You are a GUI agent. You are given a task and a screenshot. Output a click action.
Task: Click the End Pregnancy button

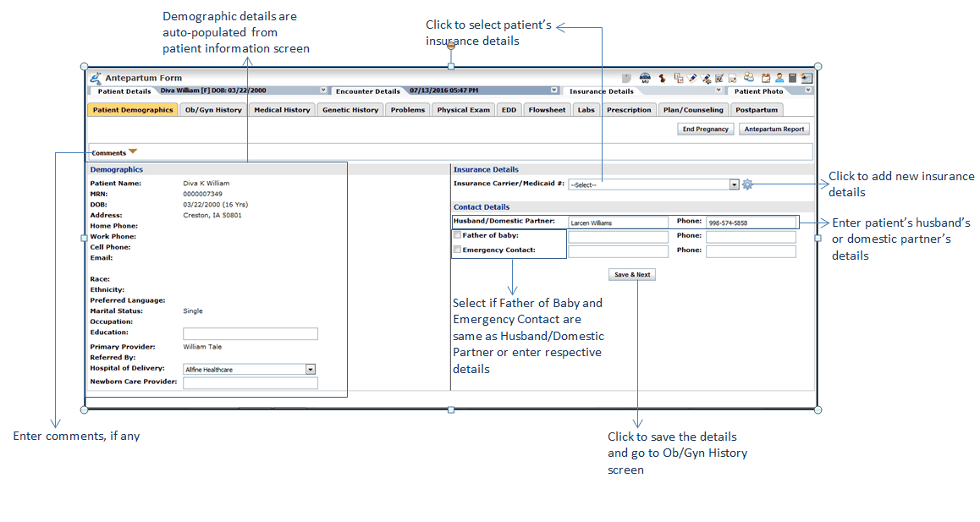(706, 129)
